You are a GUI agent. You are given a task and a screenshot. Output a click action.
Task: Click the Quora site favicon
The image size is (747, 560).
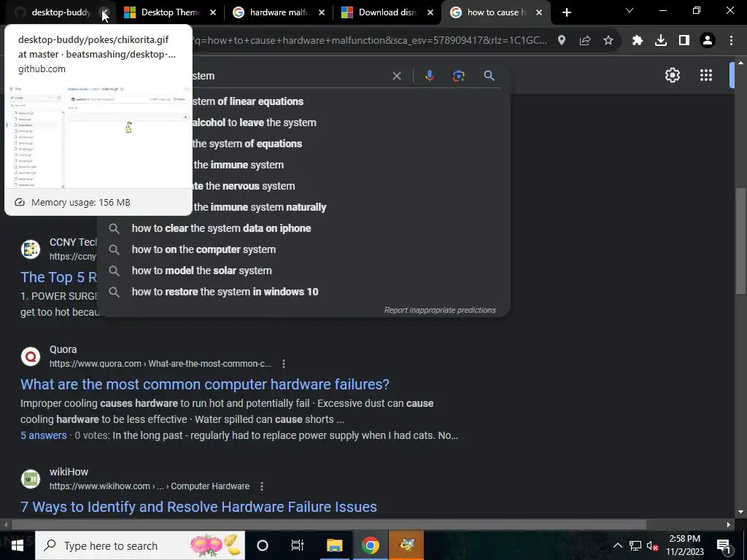click(31, 356)
